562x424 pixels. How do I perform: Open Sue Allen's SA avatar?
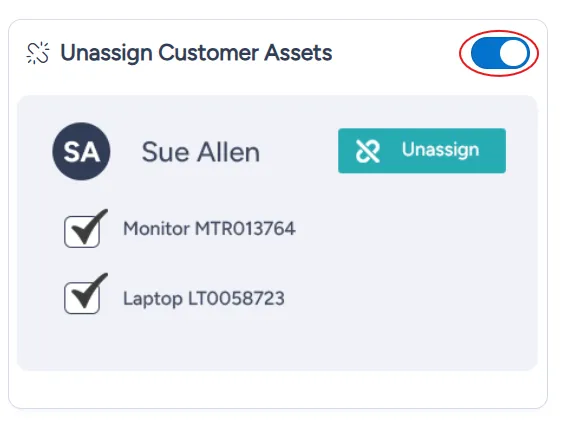[x=81, y=151]
